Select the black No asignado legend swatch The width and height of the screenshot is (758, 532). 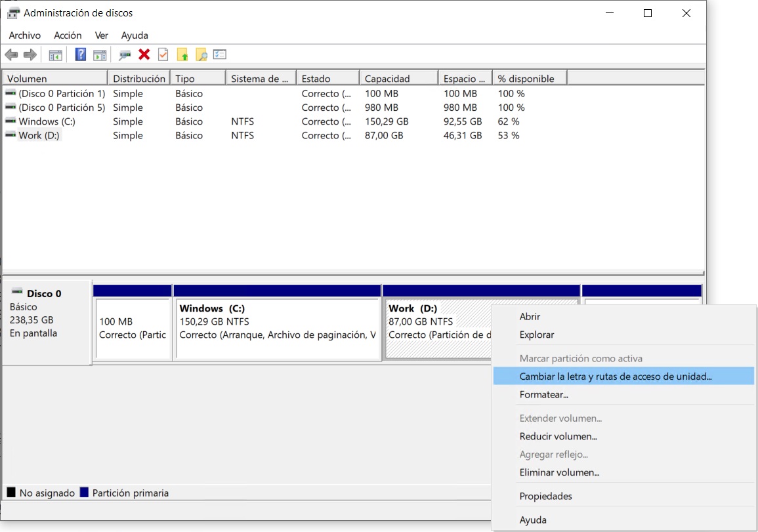click(x=11, y=493)
